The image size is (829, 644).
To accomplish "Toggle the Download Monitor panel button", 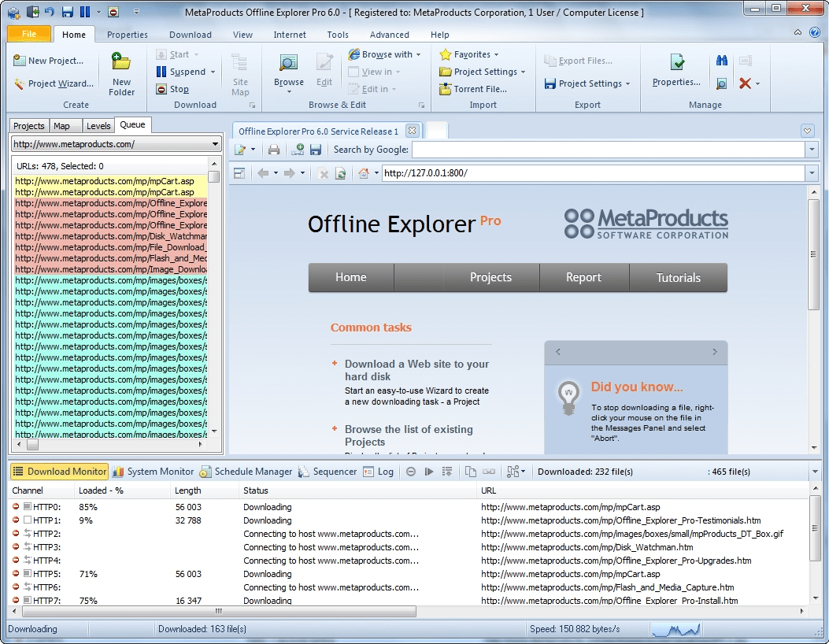I will click(60, 472).
